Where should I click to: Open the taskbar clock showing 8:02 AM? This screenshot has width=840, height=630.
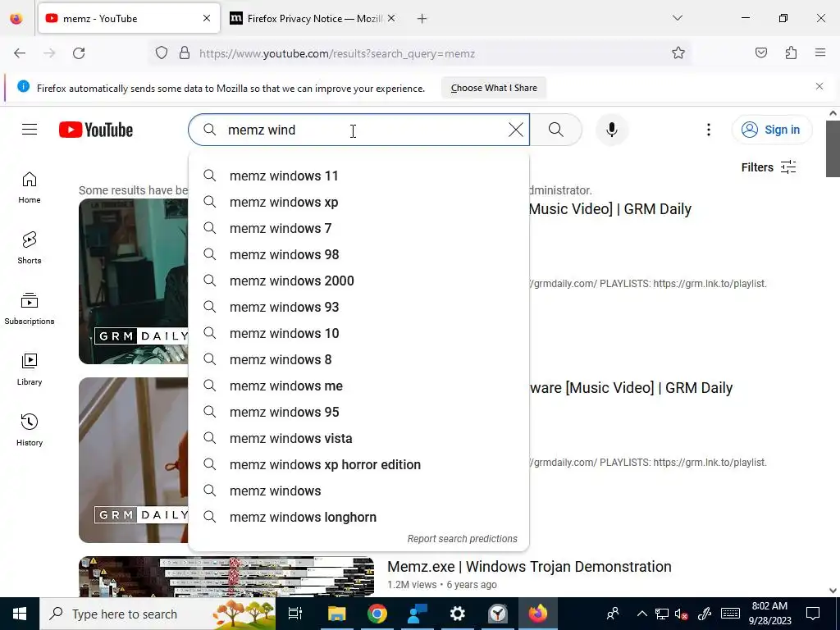coord(769,614)
